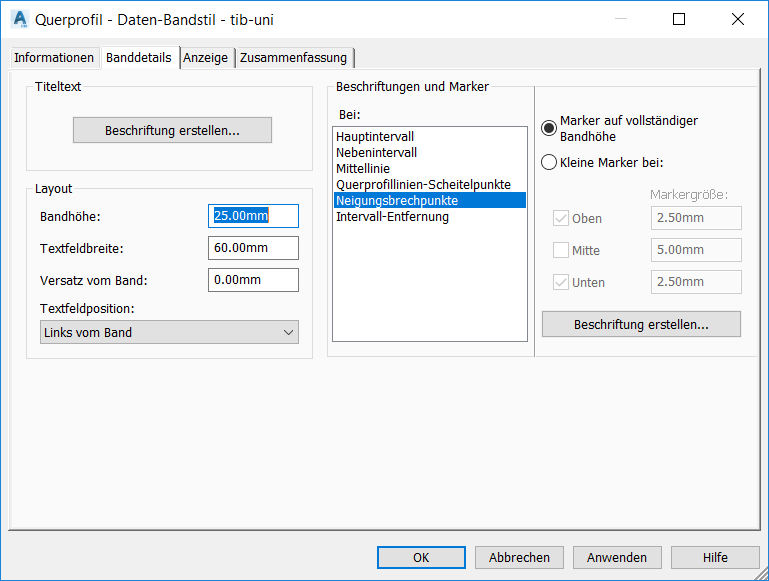Viewport: 769px width, 581px height.
Task: Click into the Bandhöhe input field
Action: click(x=253, y=216)
